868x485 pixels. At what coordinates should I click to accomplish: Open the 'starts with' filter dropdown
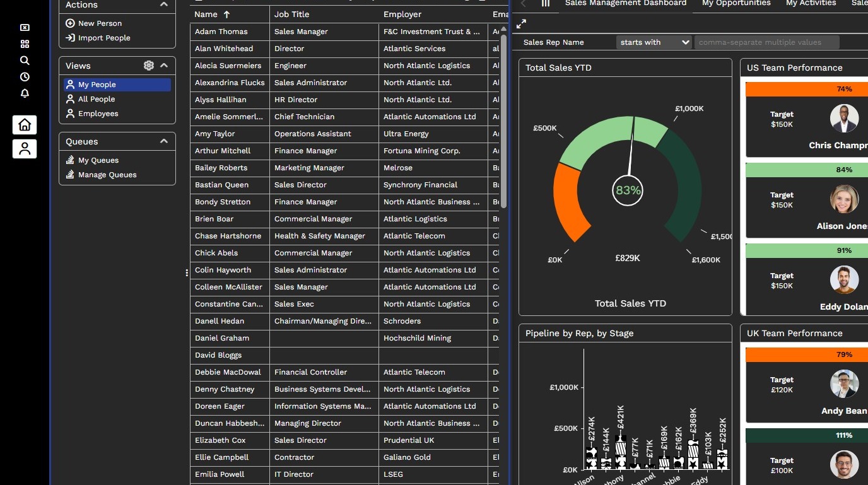(654, 42)
